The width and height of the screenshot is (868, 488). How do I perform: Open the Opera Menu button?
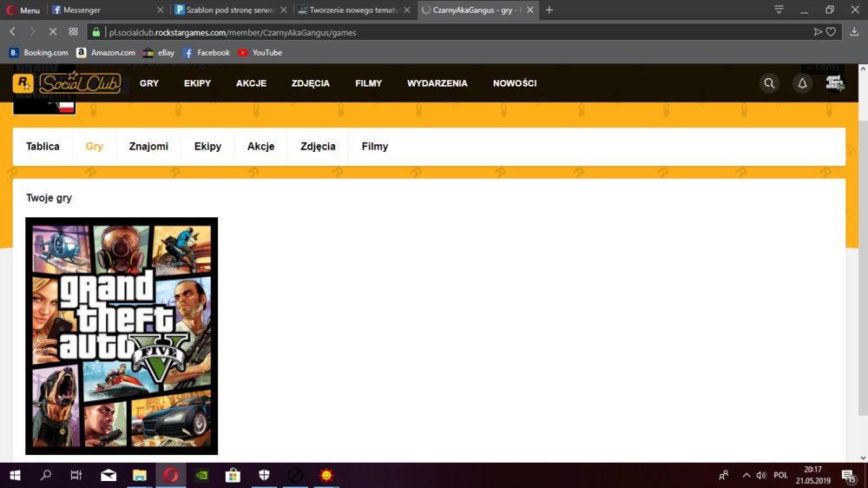[x=23, y=10]
